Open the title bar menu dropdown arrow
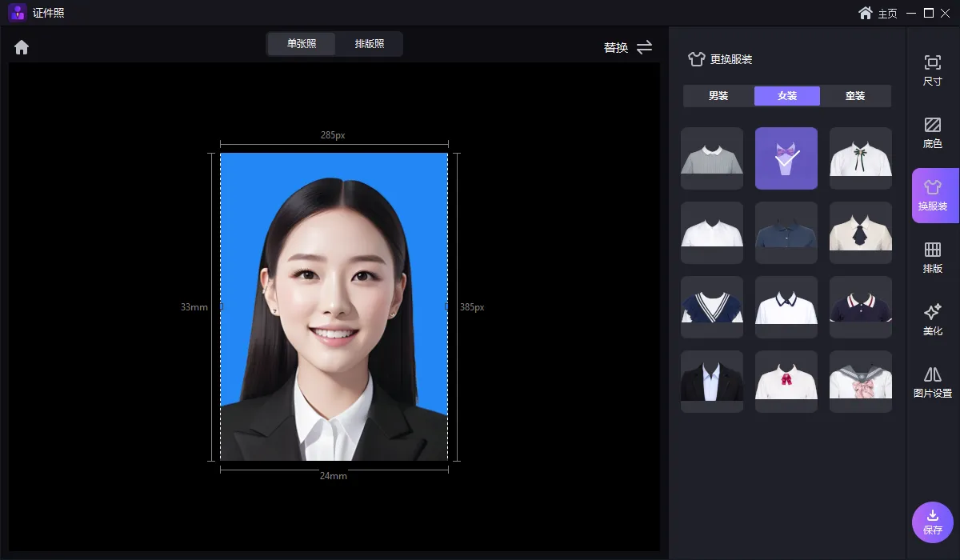This screenshot has height=560, width=960. [910, 13]
